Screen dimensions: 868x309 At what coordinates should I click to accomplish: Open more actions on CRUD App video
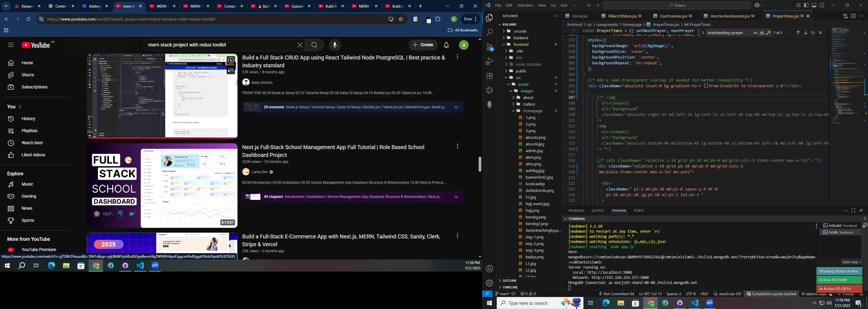pyautogui.click(x=457, y=57)
